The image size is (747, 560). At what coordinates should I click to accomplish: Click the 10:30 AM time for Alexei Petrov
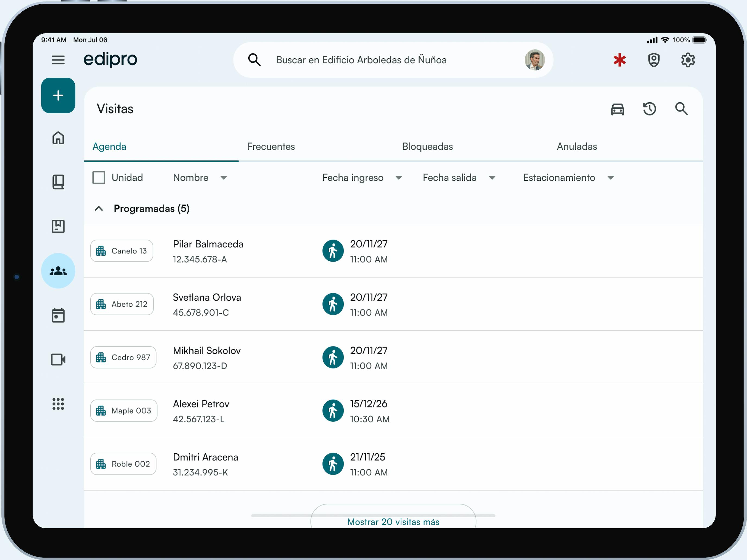(370, 419)
